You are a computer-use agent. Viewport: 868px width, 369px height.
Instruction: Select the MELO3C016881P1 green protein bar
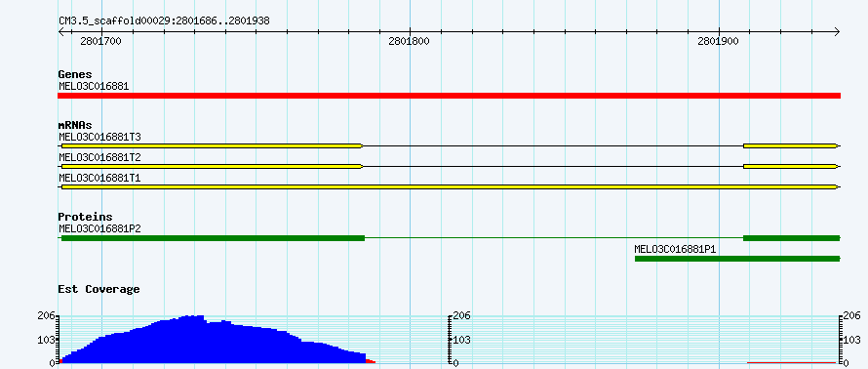click(737, 259)
